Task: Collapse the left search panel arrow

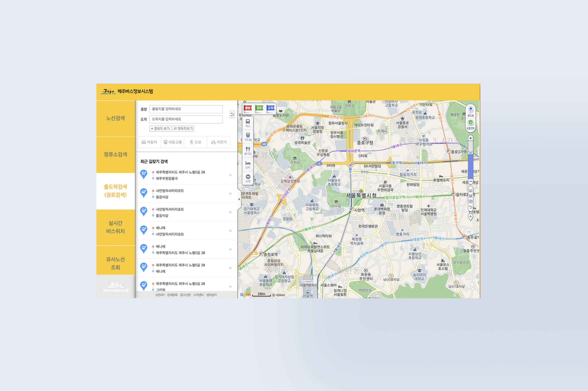Action: [239, 199]
